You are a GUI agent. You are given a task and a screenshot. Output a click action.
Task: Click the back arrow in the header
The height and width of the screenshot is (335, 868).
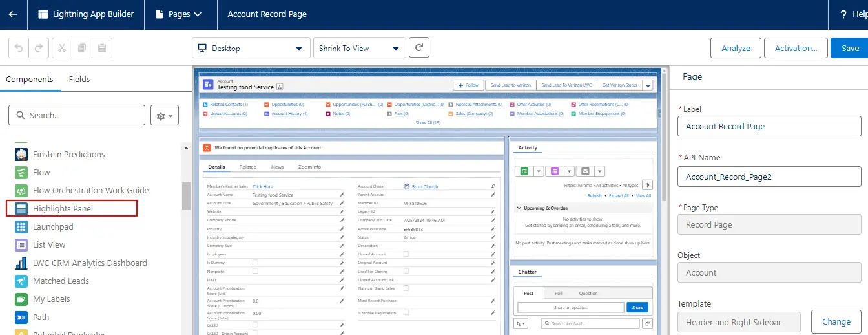13,14
